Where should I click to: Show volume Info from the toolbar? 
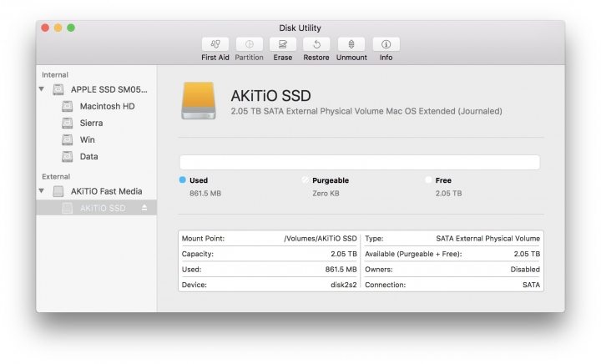pyautogui.click(x=386, y=44)
